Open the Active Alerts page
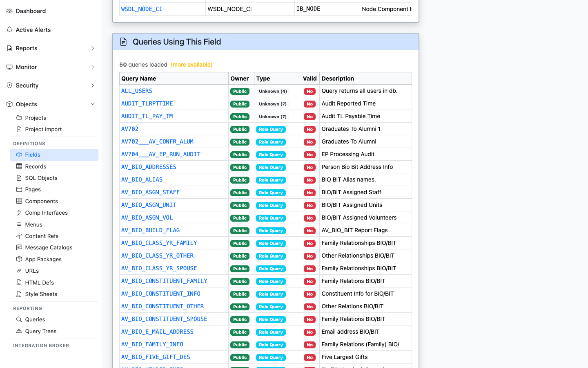The image size is (588, 368). point(51,30)
